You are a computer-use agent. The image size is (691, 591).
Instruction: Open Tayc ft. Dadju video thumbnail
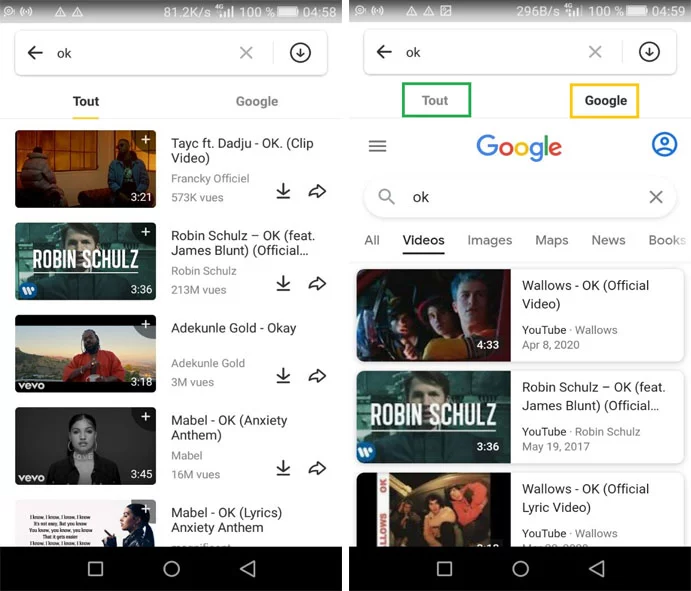coord(85,169)
